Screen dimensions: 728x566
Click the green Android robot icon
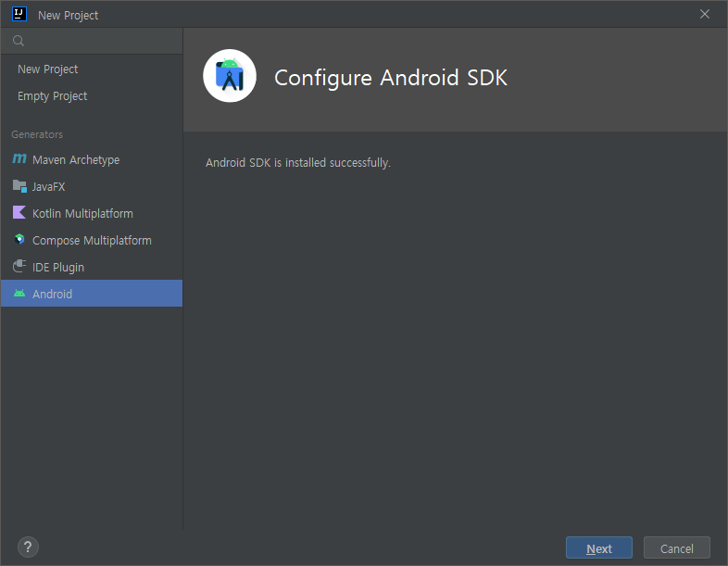(x=19, y=294)
